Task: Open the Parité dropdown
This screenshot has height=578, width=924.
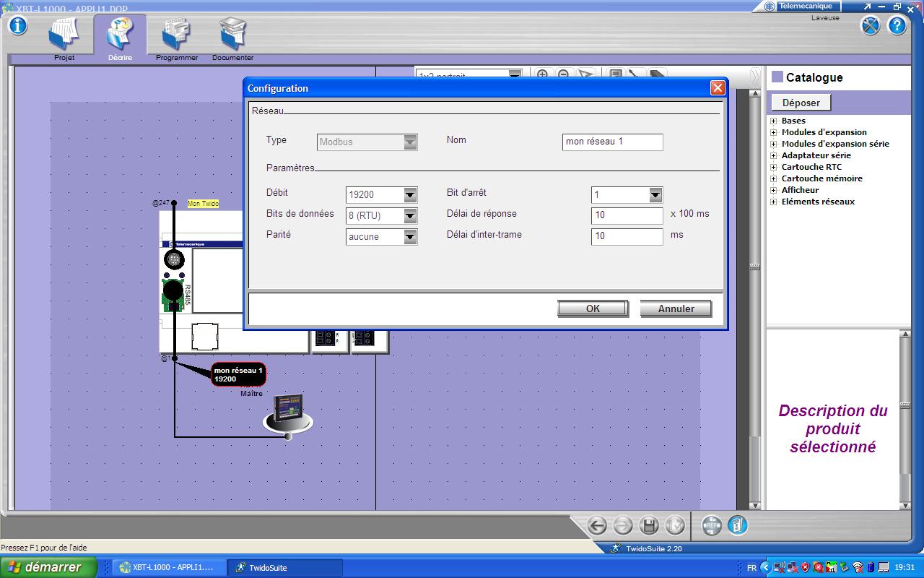Action: (410, 236)
